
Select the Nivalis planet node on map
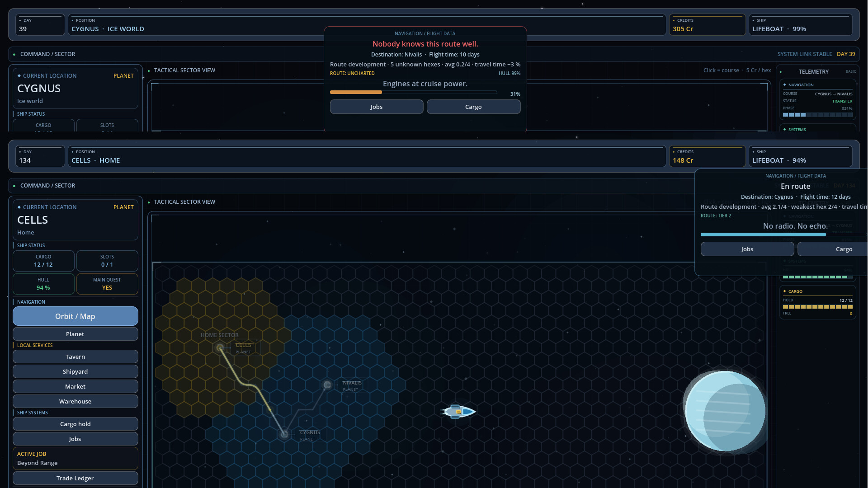point(327,385)
